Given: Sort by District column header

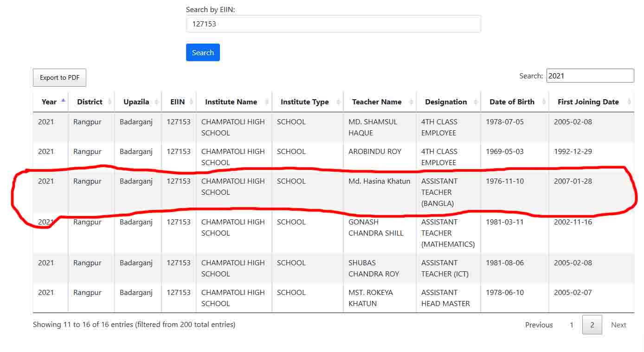Looking at the screenshot, I should pos(90,102).
